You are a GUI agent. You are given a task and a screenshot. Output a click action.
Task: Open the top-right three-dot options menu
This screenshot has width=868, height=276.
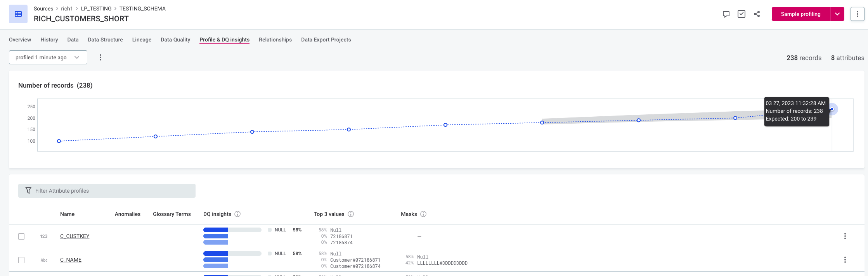coord(857,14)
